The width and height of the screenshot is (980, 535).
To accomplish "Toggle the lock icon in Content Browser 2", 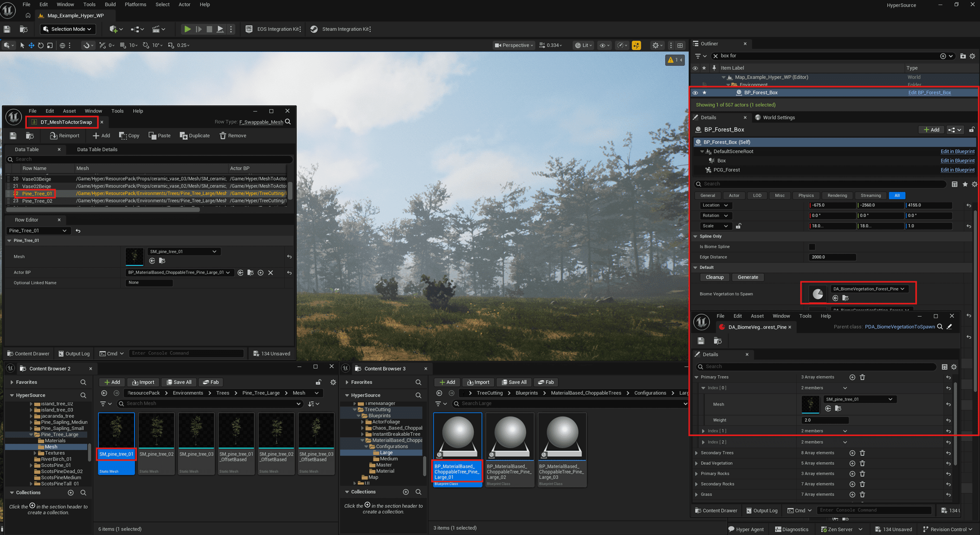I will pos(318,382).
